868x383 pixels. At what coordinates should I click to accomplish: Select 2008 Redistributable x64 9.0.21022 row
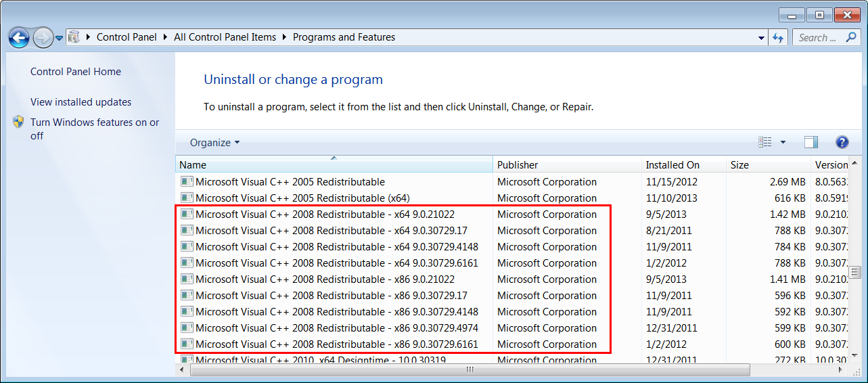[x=512, y=215]
